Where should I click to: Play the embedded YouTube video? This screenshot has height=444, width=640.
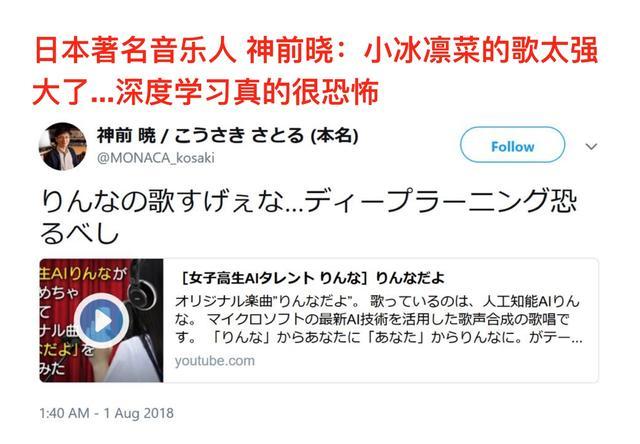point(102,321)
